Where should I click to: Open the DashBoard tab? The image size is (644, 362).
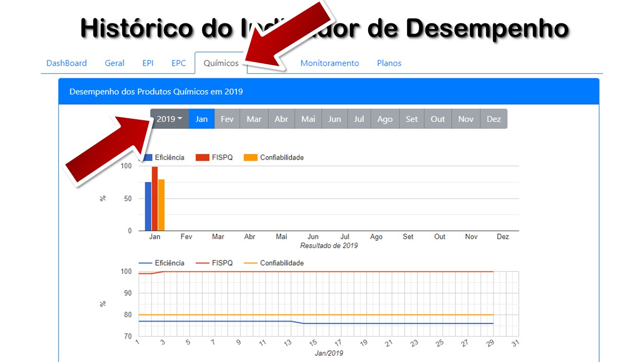67,63
